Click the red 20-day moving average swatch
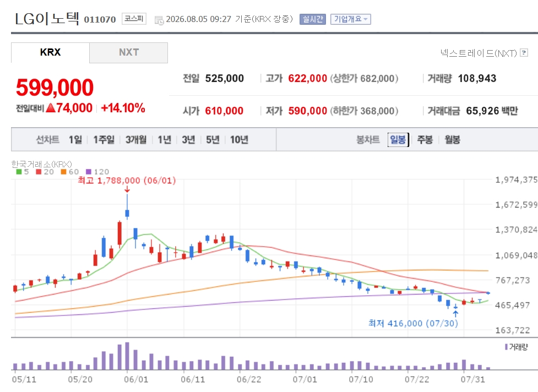 click(x=39, y=171)
